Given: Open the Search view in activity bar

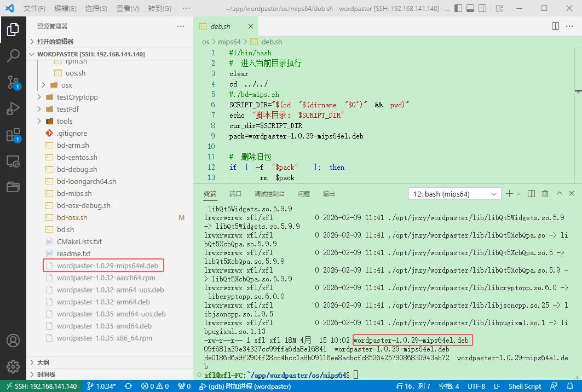Looking at the screenshot, I should pos(13,55).
